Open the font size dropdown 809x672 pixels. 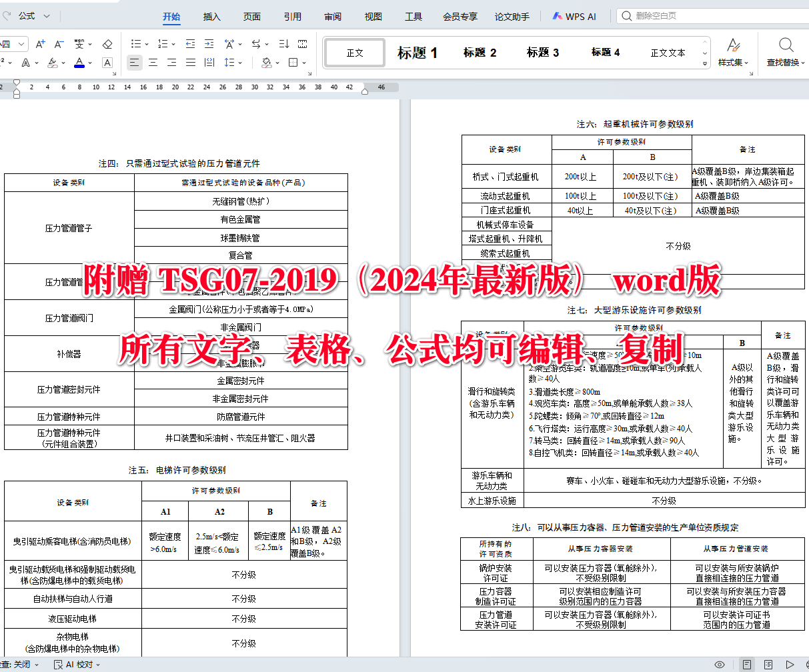tap(21, 44)
